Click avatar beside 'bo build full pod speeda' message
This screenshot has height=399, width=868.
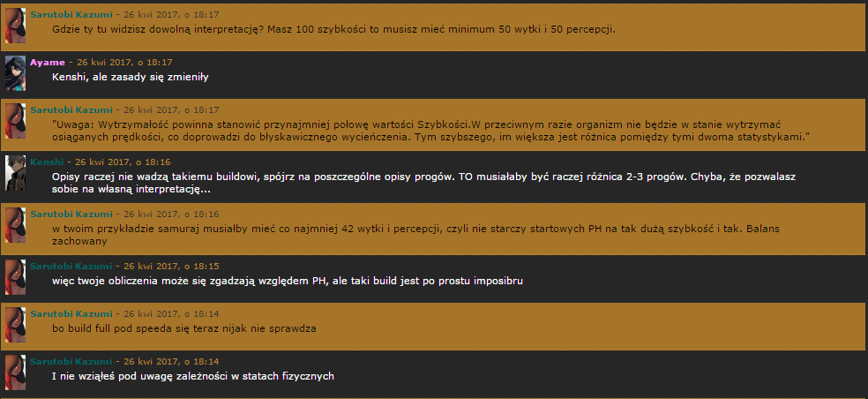pyautogui.click(x=15, y=325)
